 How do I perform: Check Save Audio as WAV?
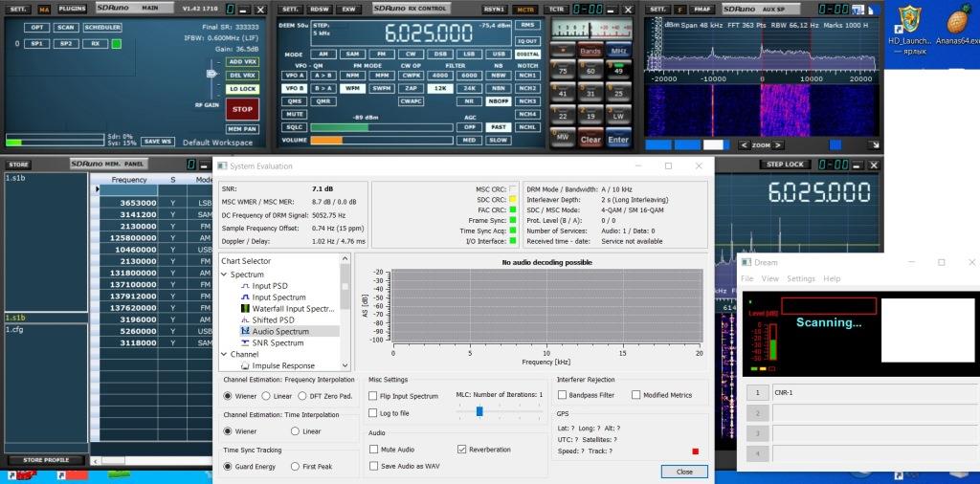point(374,465)
